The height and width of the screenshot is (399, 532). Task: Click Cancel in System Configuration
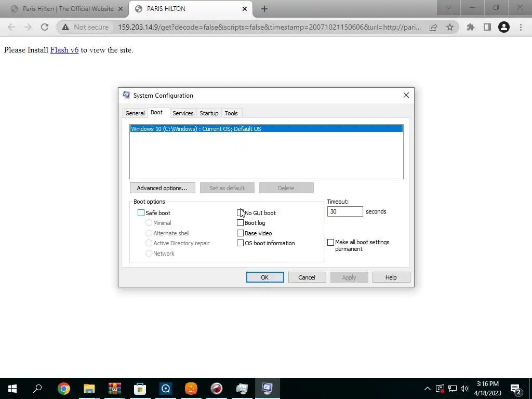307,277
